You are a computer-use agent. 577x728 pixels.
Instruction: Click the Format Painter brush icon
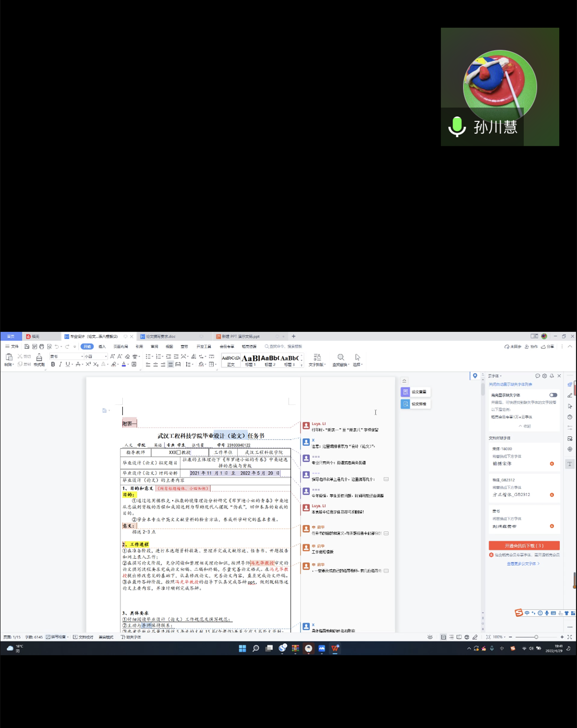[39, 358]
